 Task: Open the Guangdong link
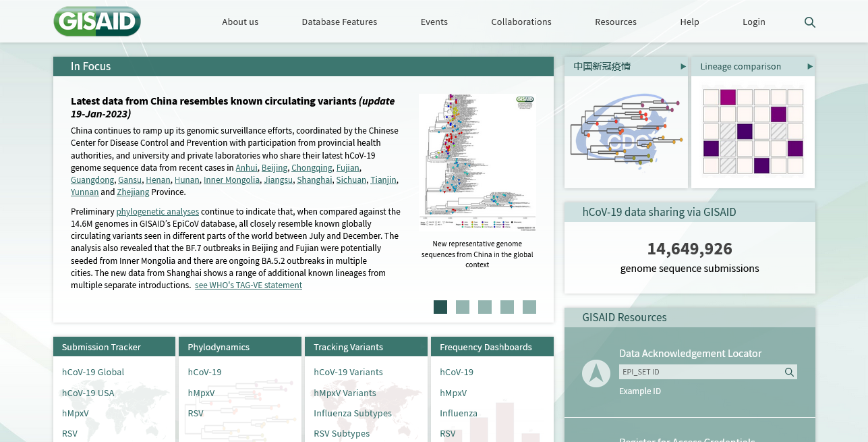click(92, 179)
